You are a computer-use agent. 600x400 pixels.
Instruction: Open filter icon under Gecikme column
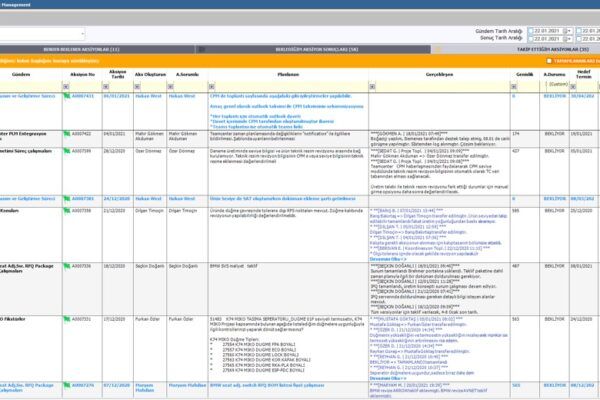tap(514, 87)
